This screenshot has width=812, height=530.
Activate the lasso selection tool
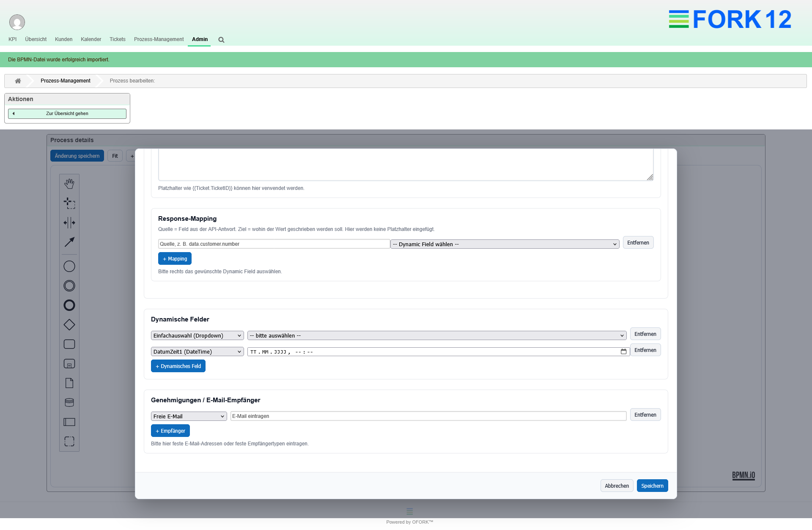(69, 203)
